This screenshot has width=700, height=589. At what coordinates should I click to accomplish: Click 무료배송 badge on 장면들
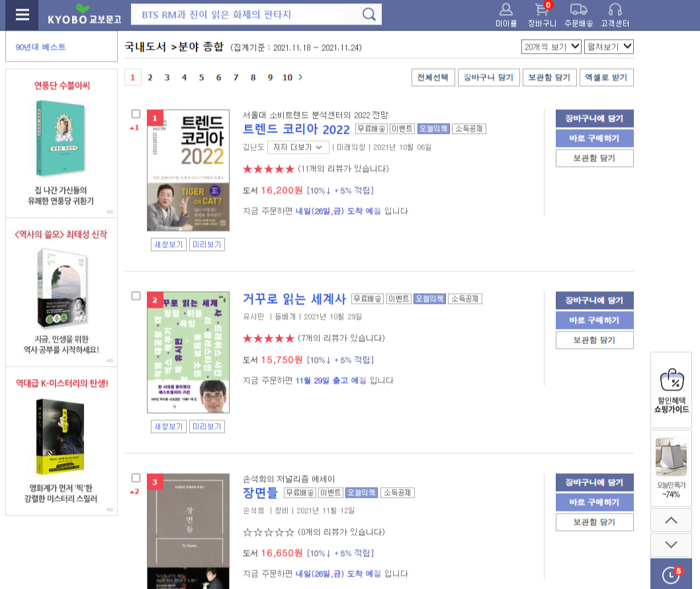coord(300,492)
